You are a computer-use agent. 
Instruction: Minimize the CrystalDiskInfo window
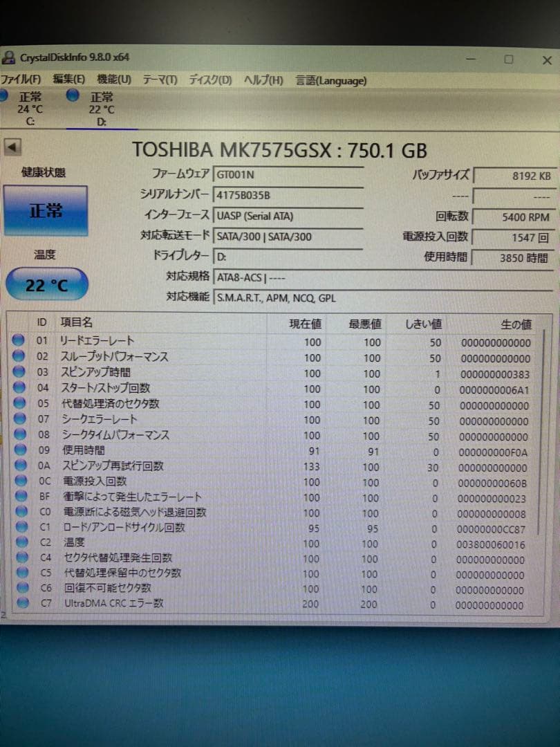pos(471,59)
